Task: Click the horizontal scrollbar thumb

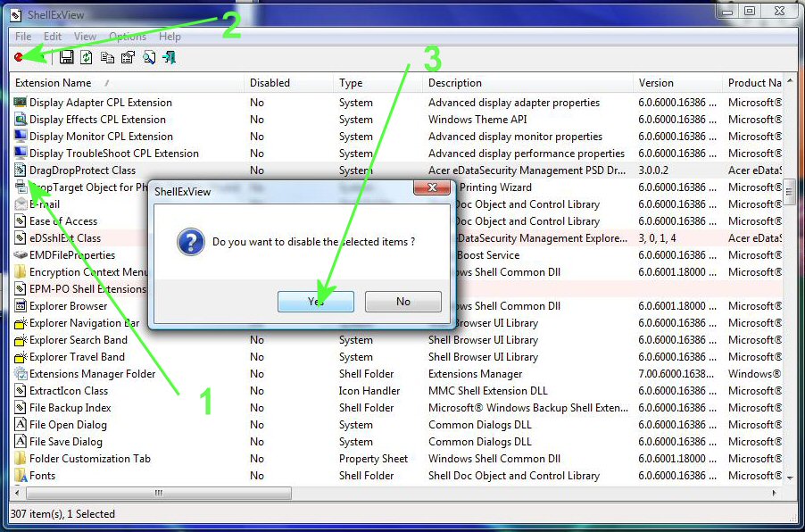Action: tap(159, 494)
